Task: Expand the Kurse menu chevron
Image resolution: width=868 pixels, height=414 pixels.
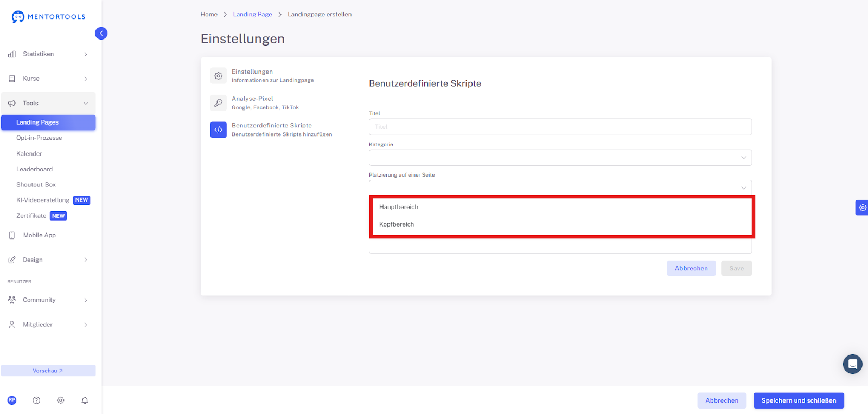Action: [86, 79]
